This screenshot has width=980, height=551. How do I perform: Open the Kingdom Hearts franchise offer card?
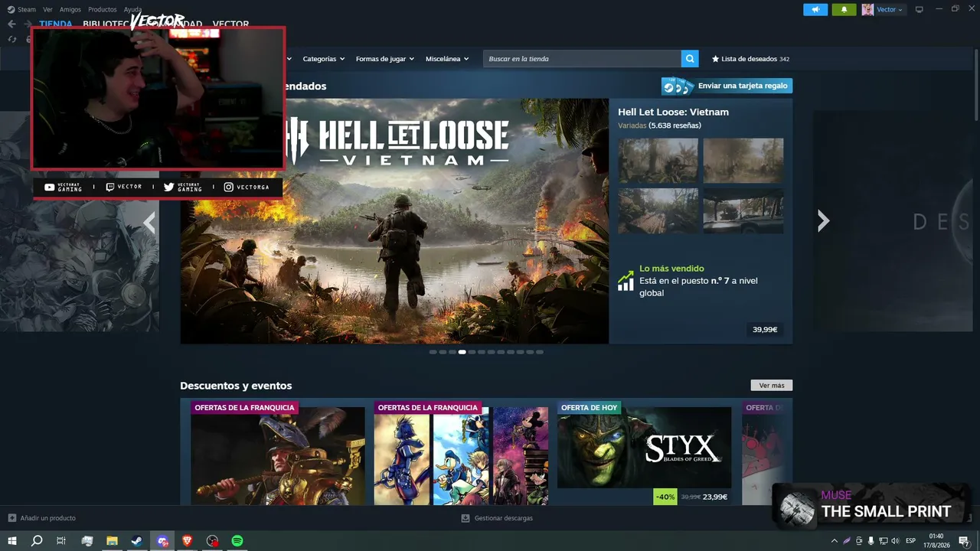(461, 452)
